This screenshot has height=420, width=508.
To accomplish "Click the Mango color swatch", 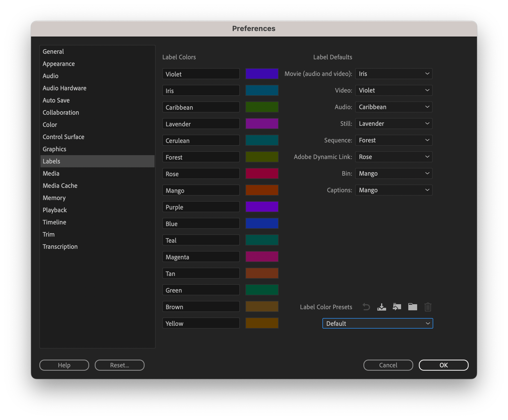I will point(261,190).
